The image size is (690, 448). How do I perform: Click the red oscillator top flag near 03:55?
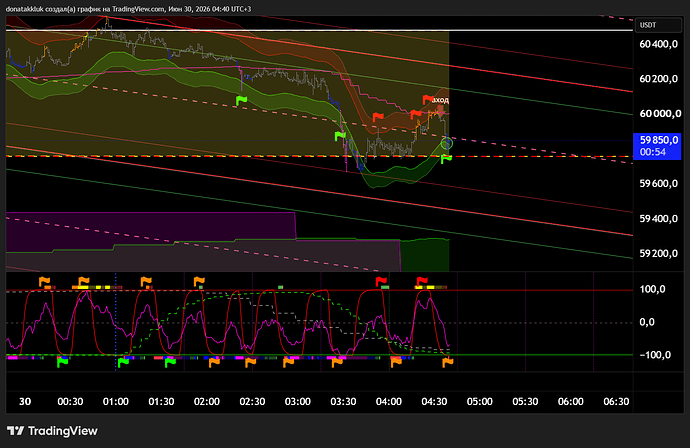tap(381, 281)
